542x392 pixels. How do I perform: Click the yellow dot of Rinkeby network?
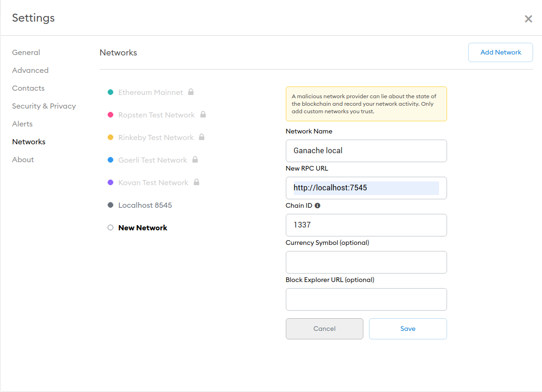(110, 137)
